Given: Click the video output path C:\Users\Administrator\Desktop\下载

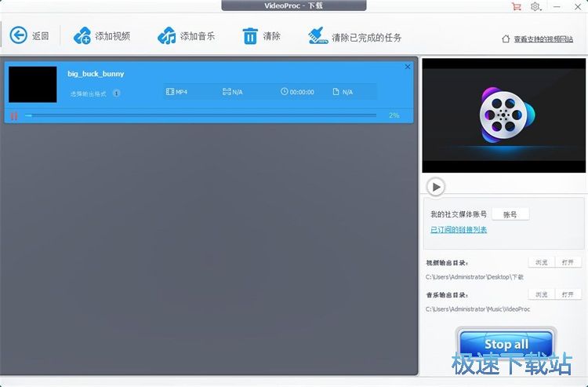Looking at the screenshot, I should click(474, 277).
